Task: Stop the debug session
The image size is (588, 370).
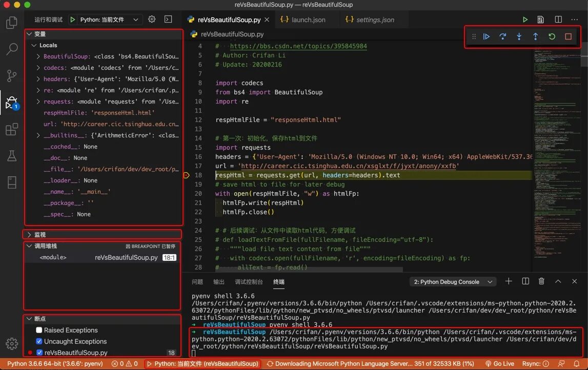Action: click(568, 36)
